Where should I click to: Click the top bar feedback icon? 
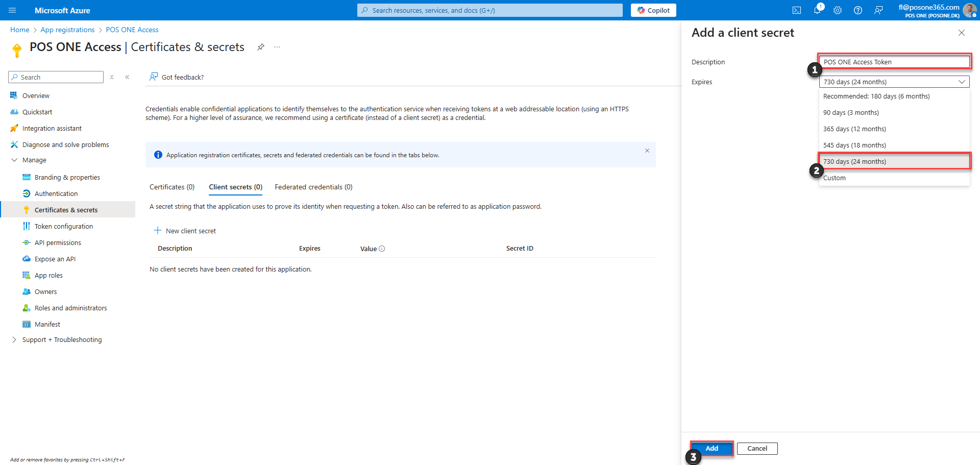tap(878, 10)
